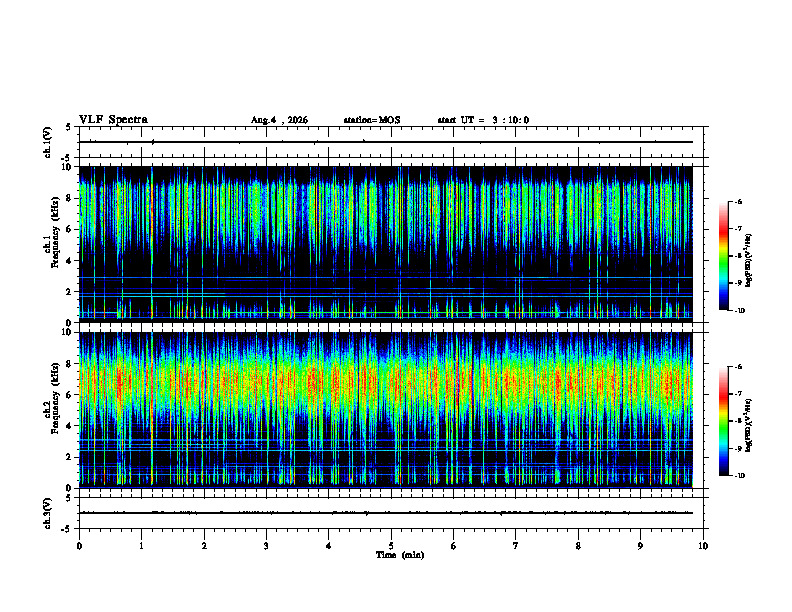
Task: Click inside the ch.1 spectrogram panel
Action: 386,244
